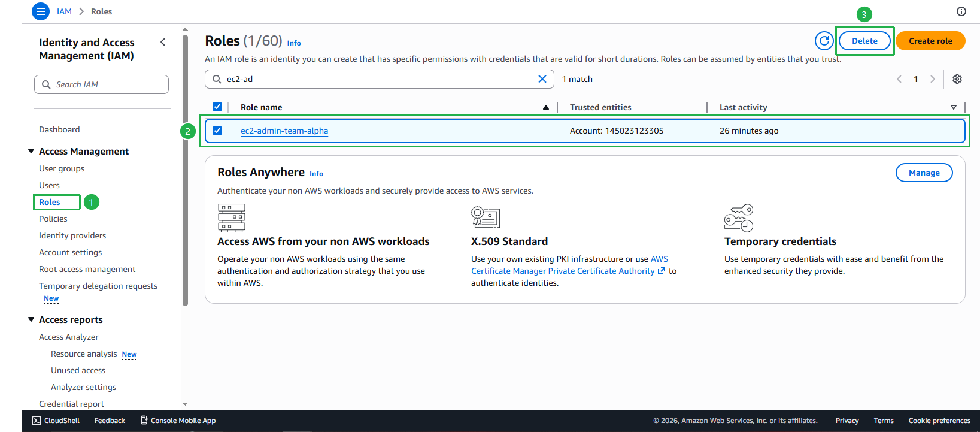Click the Create role button
Viewport: 980px width, 432px height.
[930, 41]
